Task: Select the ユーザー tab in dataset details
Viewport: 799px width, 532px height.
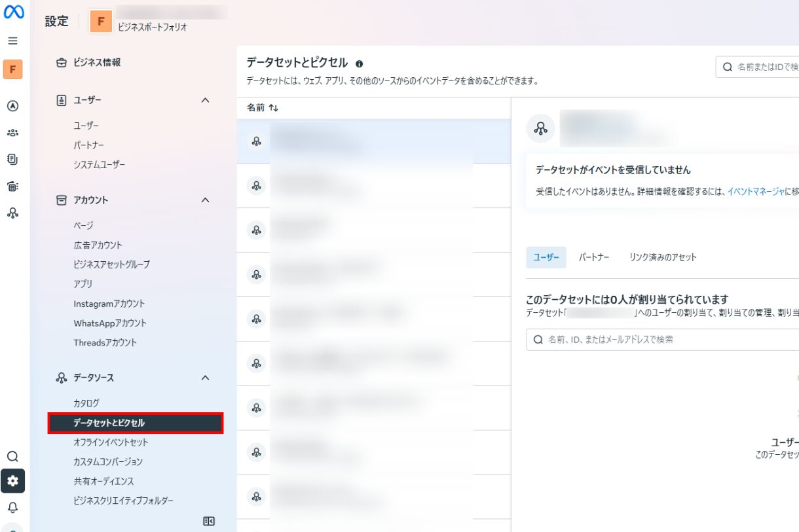Action: [x=546, y=257]
